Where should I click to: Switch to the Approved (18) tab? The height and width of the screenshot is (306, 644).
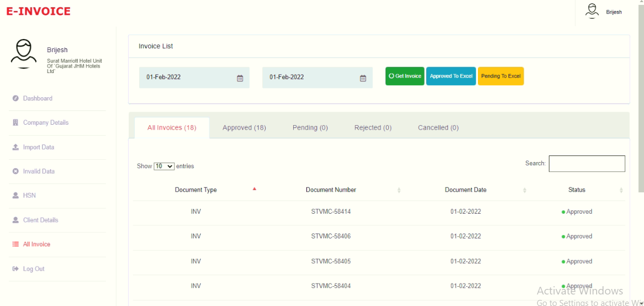[244, 127]
